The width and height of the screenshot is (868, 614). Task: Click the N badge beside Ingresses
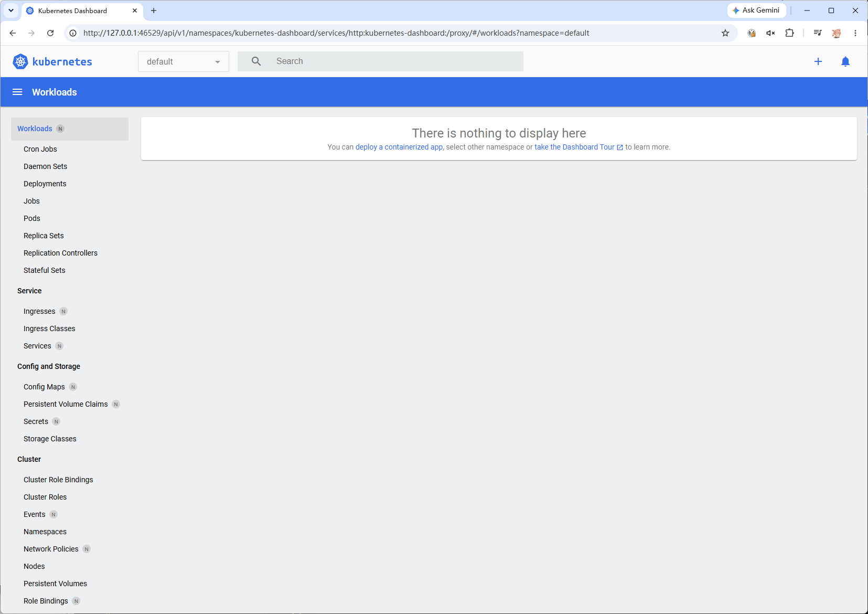coord(63,311)
